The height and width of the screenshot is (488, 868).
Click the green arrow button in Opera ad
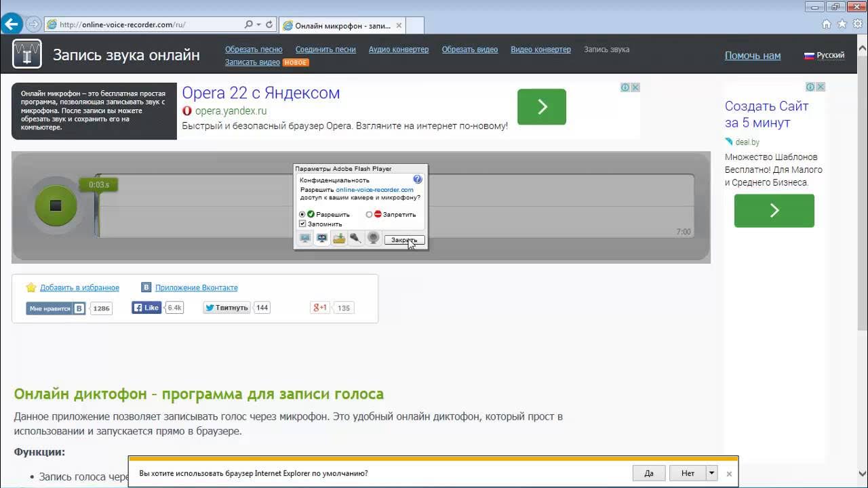point(542,106)
